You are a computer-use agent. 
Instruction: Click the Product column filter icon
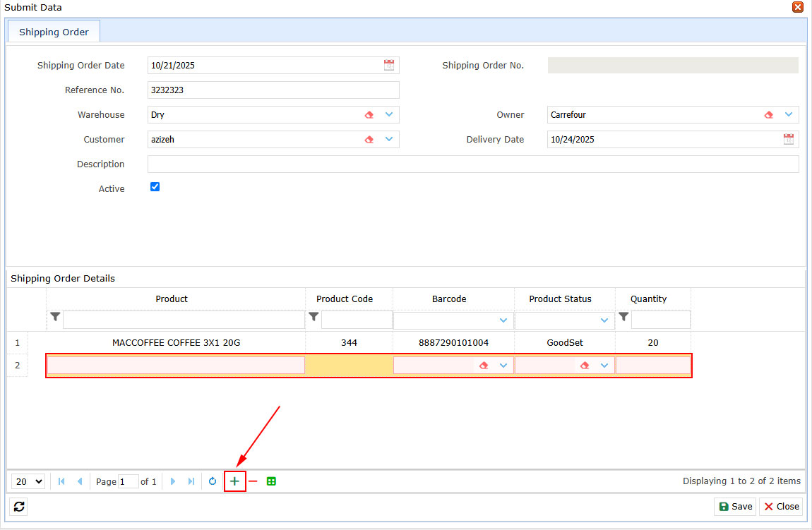point(55,317)
